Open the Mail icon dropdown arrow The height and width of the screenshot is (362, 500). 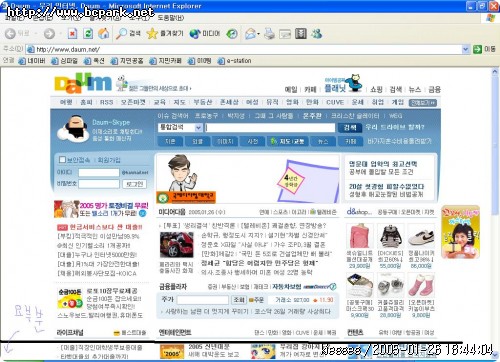[258, 34]
